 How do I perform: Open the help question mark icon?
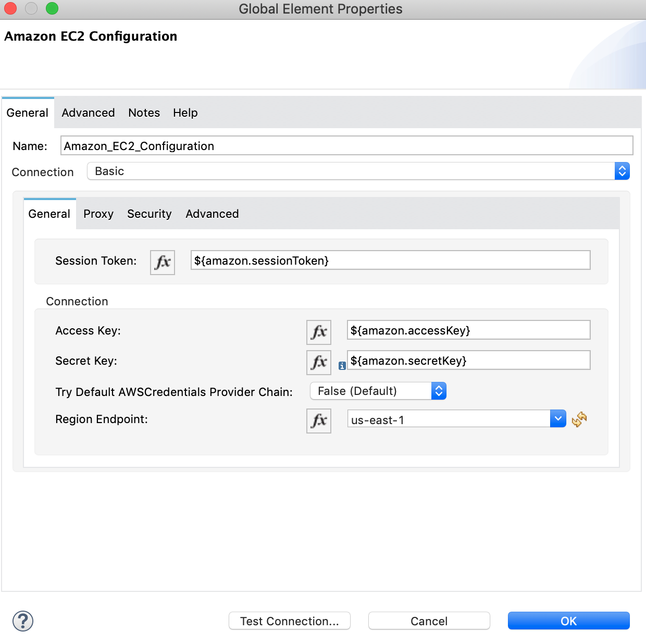(22, 621)
